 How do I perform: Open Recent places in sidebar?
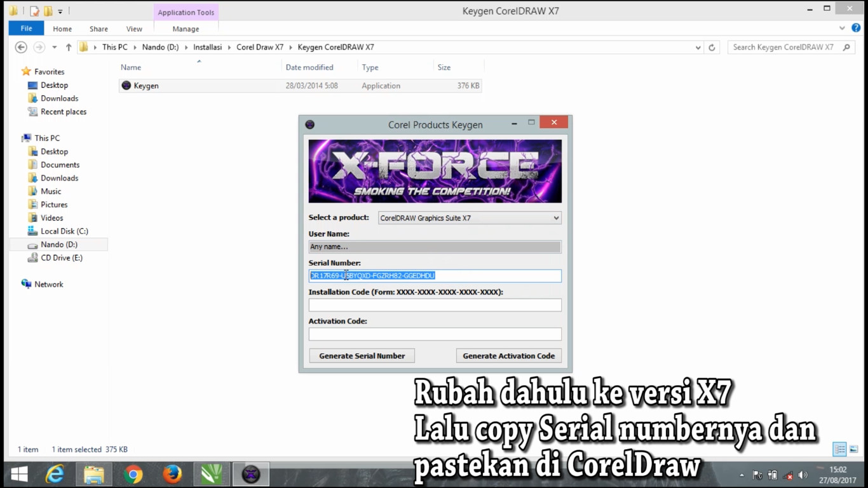[63, 112]
